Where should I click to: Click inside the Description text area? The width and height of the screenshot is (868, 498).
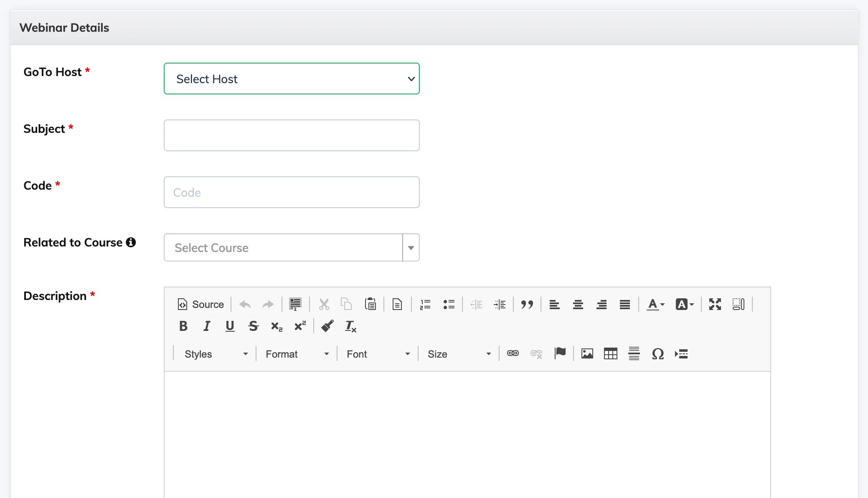(467, 434)
